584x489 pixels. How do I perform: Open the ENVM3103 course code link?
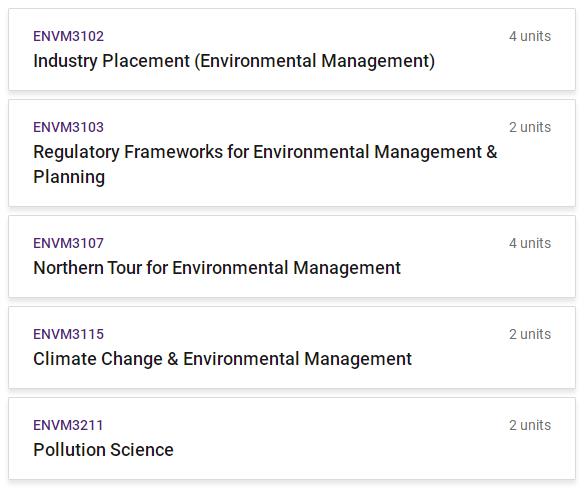(69, 127)
